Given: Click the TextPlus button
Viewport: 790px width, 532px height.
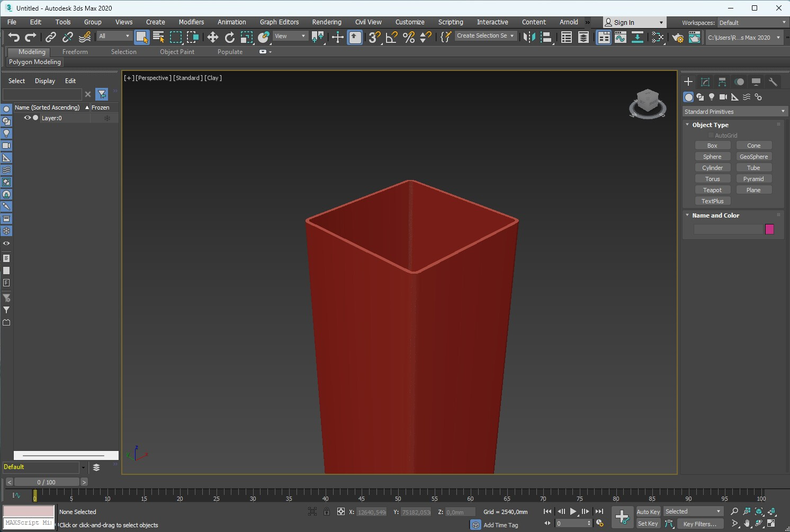Looking at the screenshot, I should (x=712, y=201).
